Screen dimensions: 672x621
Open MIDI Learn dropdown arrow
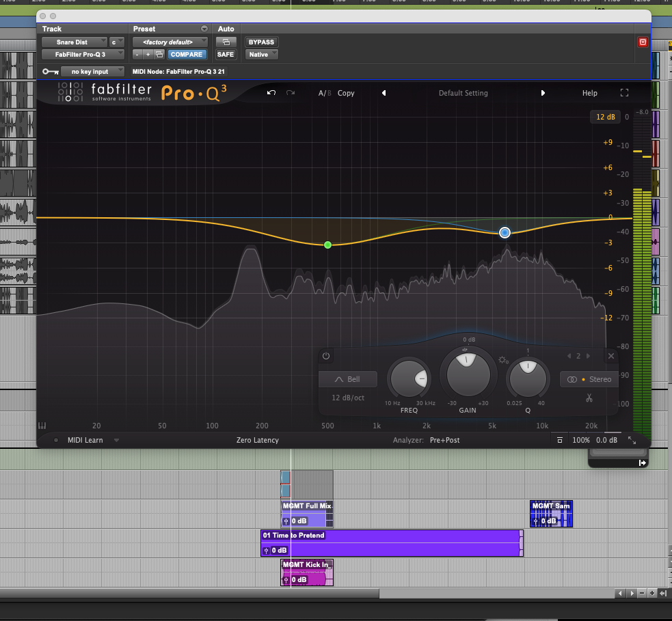(x=116, y=440)
